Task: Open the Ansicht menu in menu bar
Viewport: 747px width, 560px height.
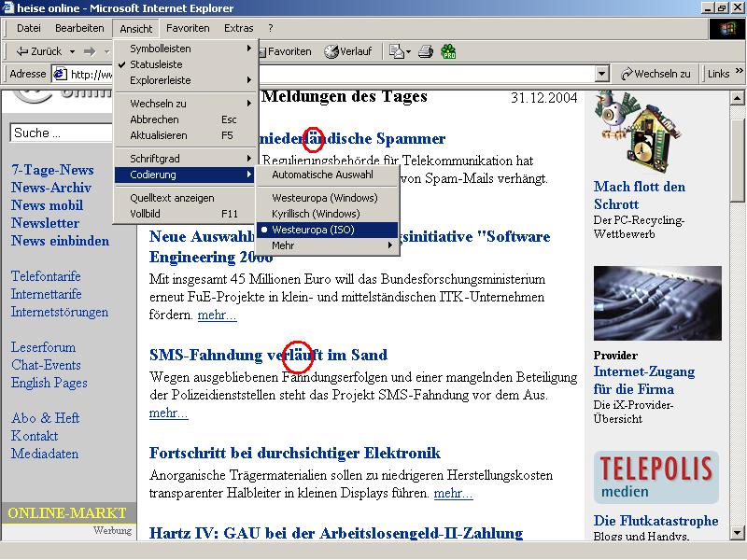Action: coord(136,29)
